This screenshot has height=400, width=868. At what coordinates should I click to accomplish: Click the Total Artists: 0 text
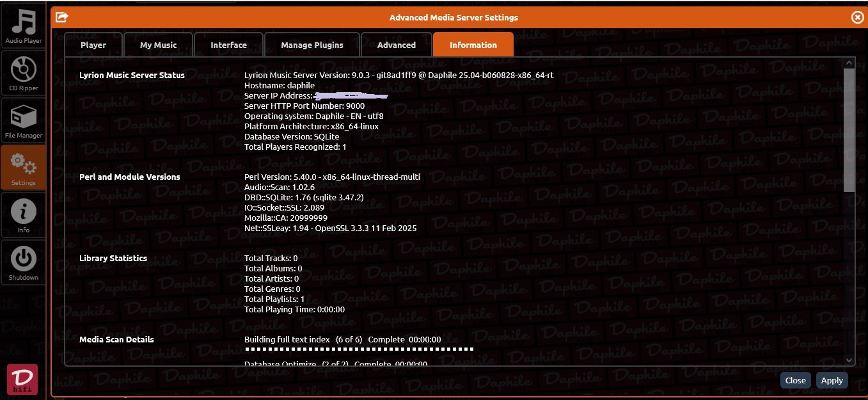coord(272,278)
